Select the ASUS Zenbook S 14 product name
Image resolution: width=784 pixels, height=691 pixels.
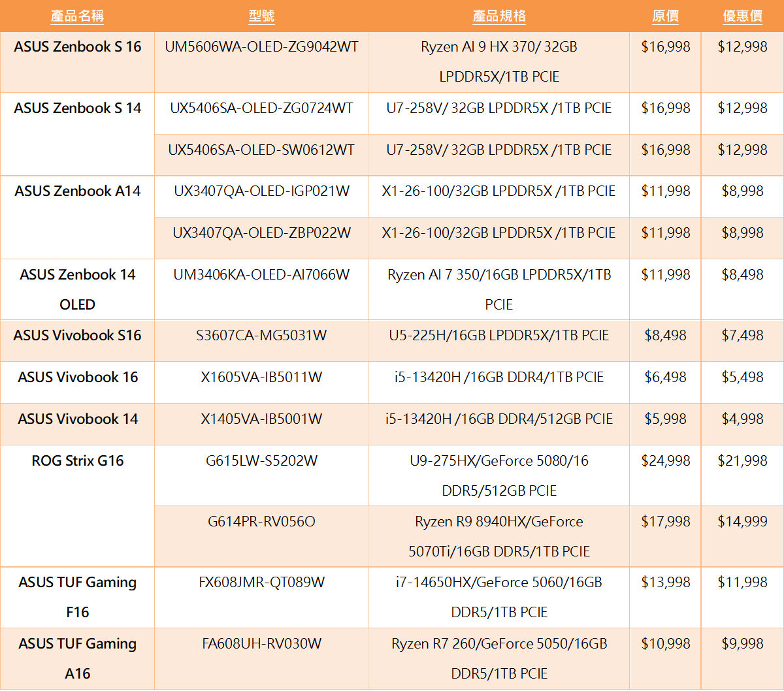pos(77,108)
